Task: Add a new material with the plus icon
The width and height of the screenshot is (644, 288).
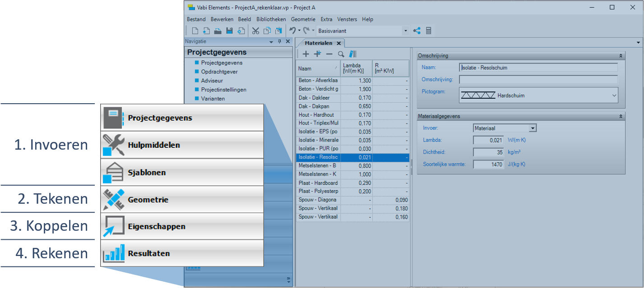Action: [x=306, y=54]
